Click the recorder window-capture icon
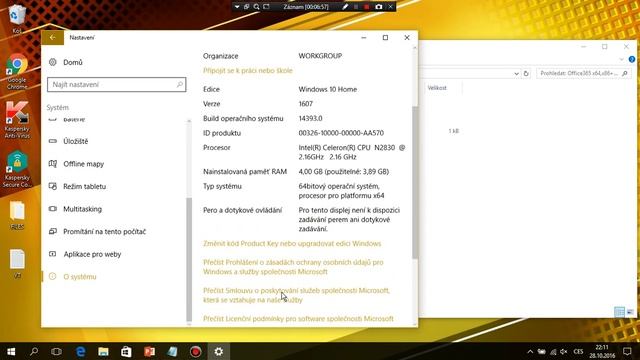Image resolution: width=640 pixels, height=360 pixels. tap(247, 7)
